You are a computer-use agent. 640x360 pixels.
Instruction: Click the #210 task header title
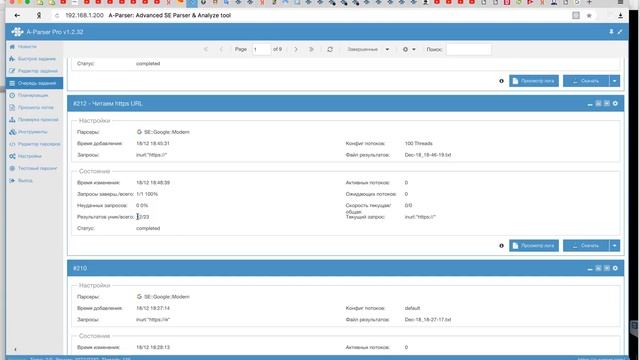coord(80,268)
